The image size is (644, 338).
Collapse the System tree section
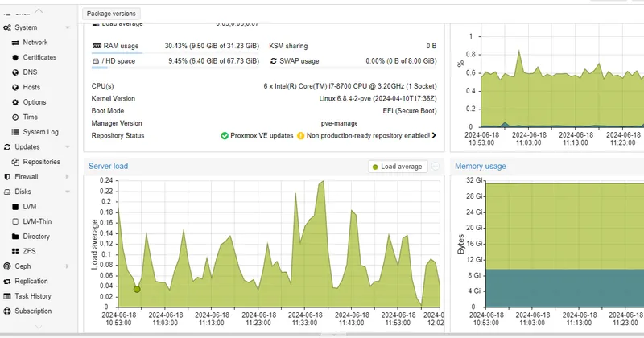point(68,27)
